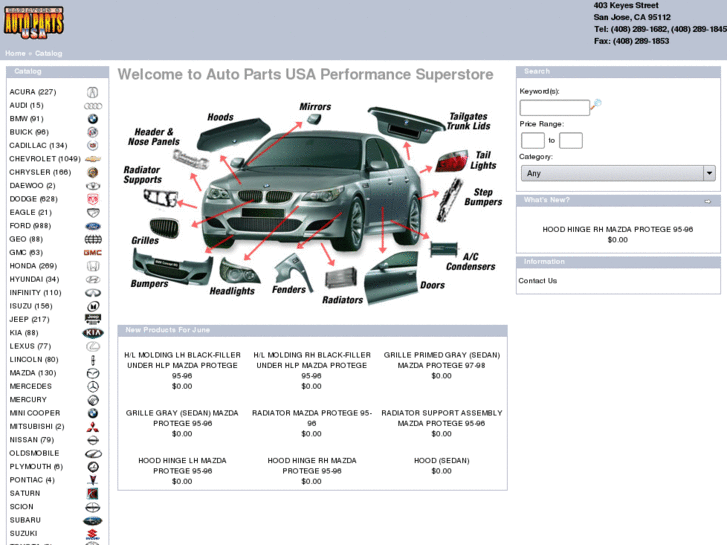Click the Buick logo icon
The image size is (727, 545).
pos(93,133)
